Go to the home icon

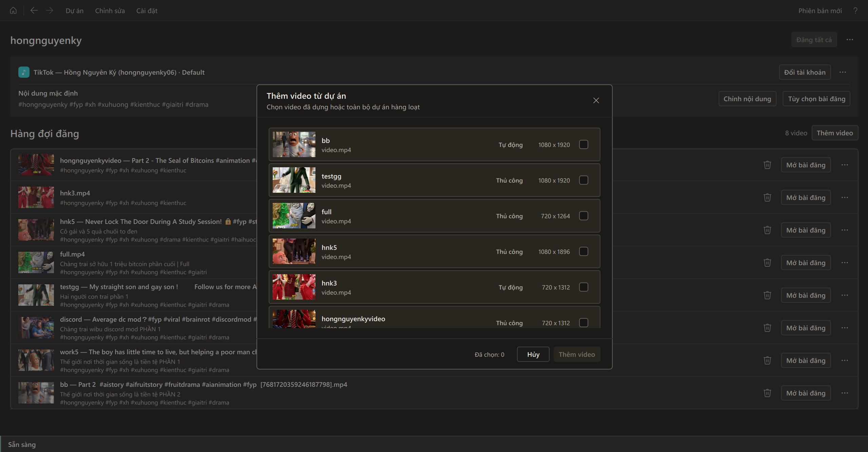click(x=13, y=11)
